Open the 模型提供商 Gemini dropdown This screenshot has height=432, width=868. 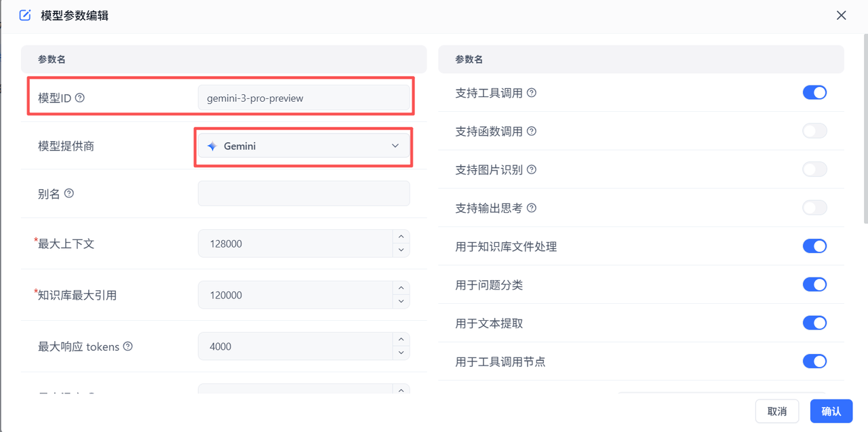(304, 146)
